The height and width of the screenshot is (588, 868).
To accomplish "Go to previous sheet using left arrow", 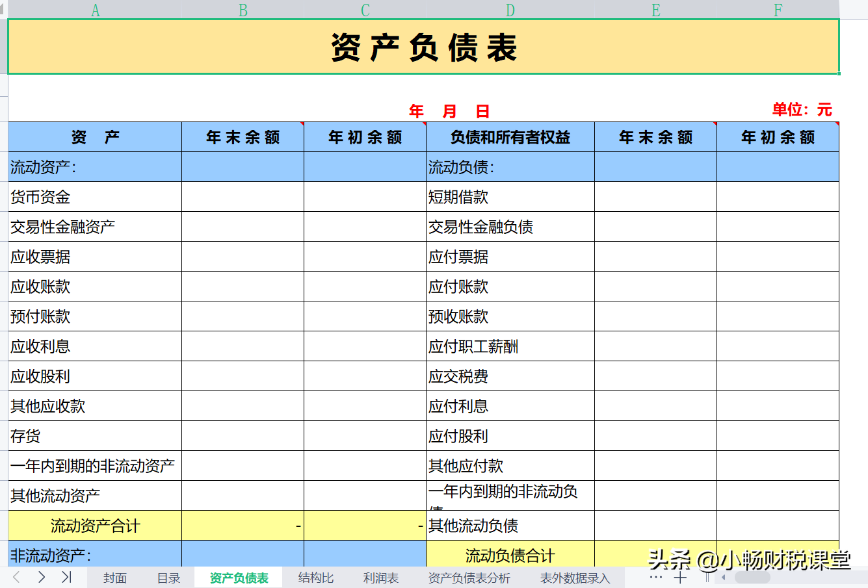I will (17, 577).
